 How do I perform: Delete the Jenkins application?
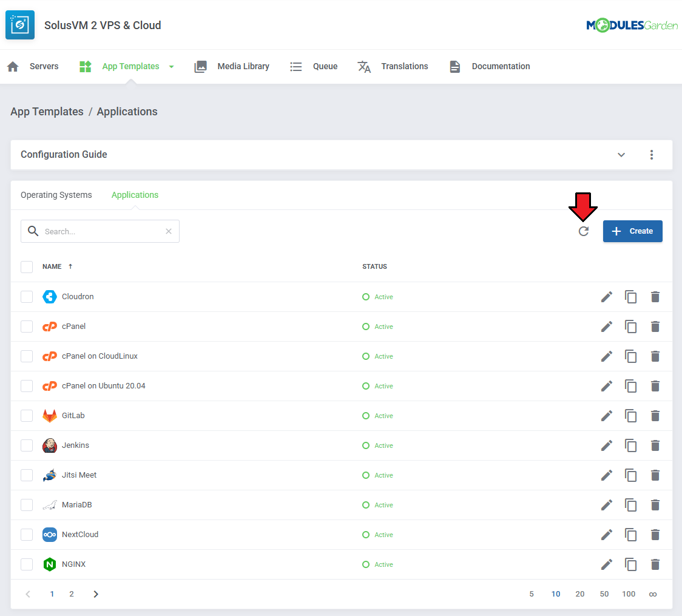pyautogui.click(x=655, y=445)
